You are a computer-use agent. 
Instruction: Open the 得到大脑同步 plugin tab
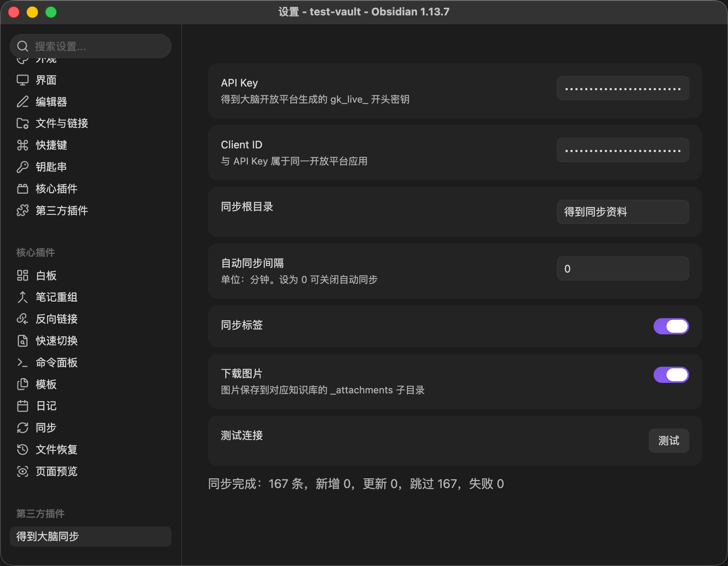coord(91,536)
